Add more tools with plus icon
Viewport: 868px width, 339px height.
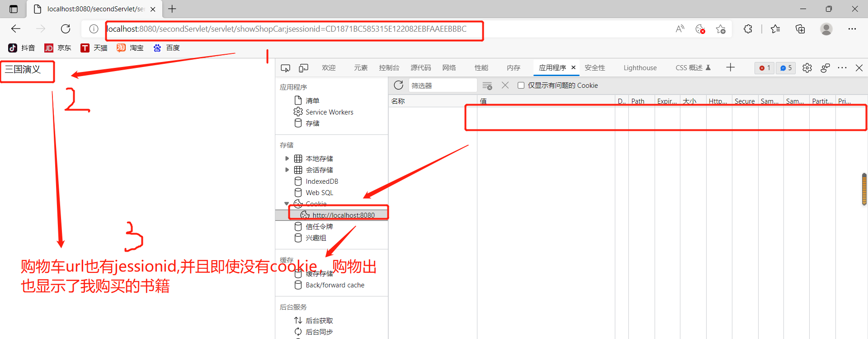tap(731, 67)
